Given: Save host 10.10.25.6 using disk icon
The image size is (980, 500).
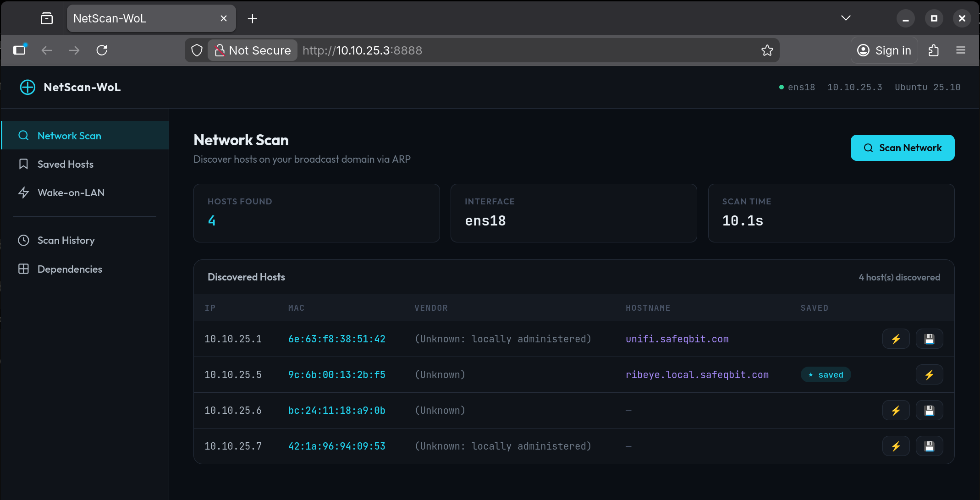Looking at the screenshot, I should click(x=929, y=411).
